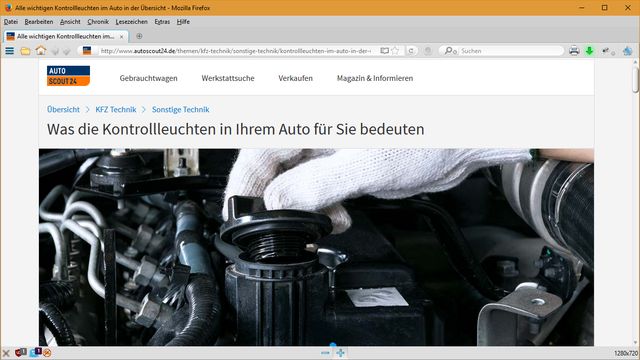Open the Lesezeichen menu
640x360 pixels.
coord(131,22)
